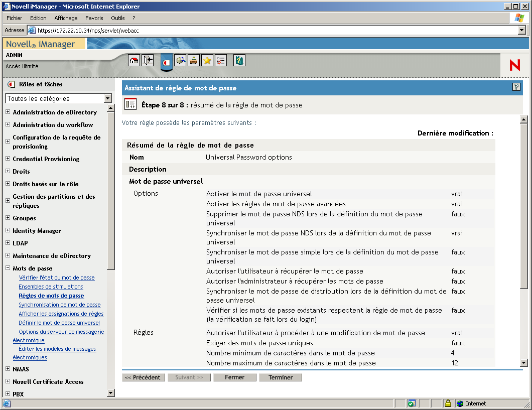
Task: Open Options du serveur de messagerie link
Action: [x=61, y=332]
